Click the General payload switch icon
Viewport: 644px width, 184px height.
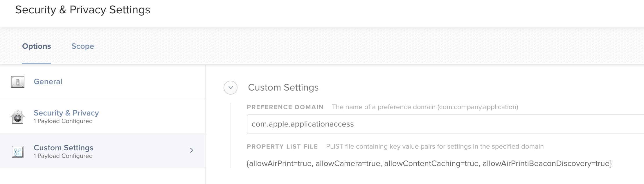[x=18, y=82]
